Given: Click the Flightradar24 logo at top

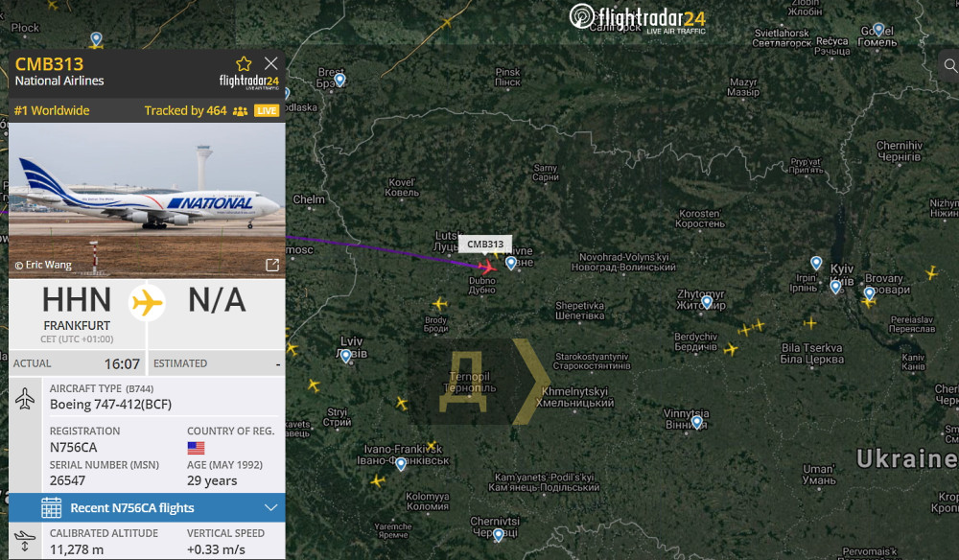Looking at the screenshot, I should (638, 18).
